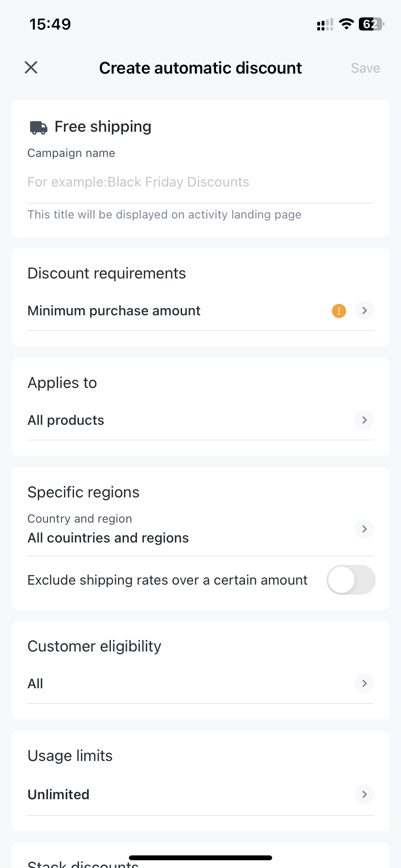Tap the orange warning icon
Viewport: 401px width, 868px height.
(339, 311)
